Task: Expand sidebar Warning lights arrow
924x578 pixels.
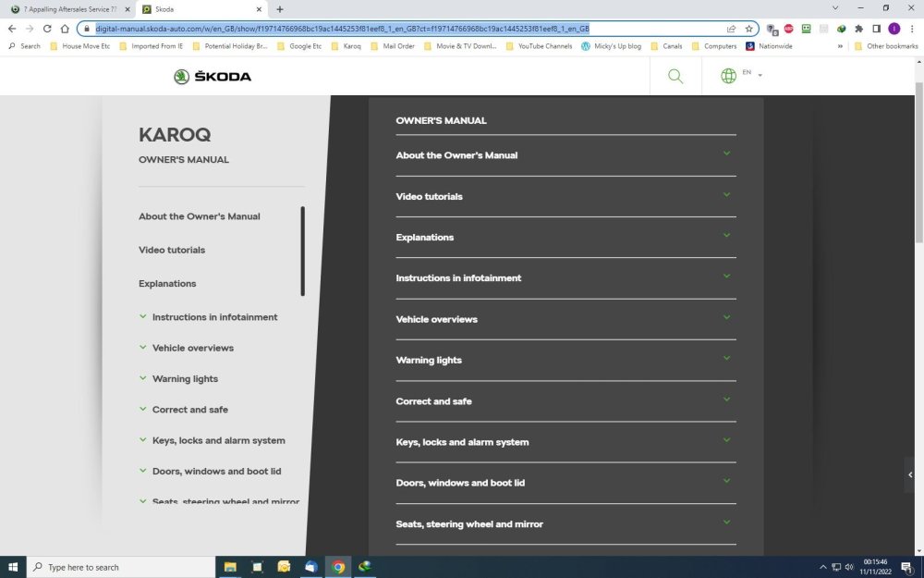Action: pos(142,377)
